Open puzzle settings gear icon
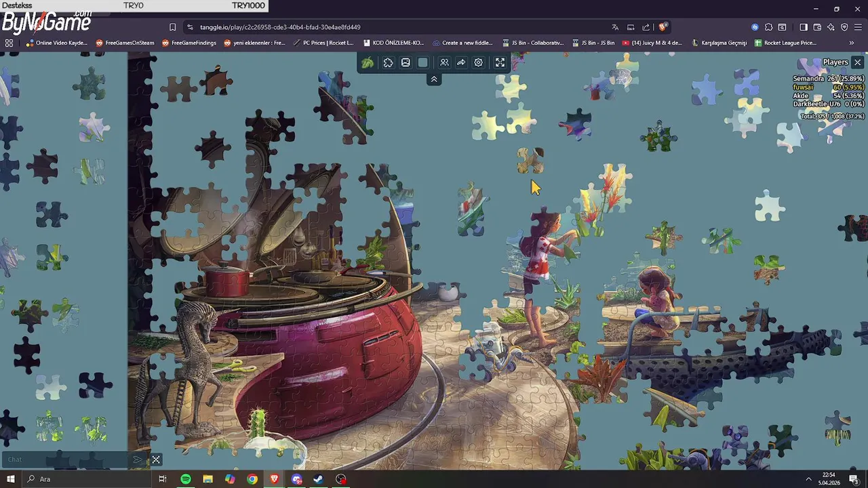868x488 pixels. click(x=479, y=62)
